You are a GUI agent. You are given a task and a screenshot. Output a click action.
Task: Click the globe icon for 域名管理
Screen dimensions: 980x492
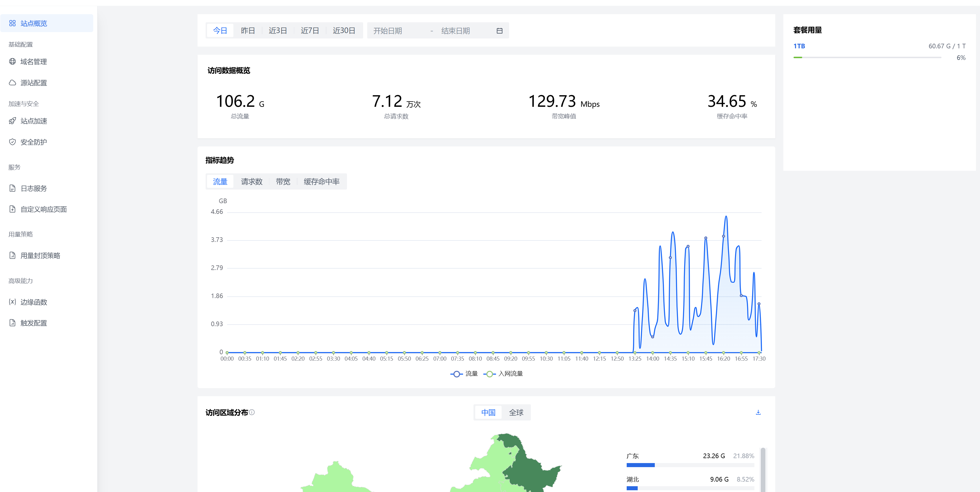[12, 62]
